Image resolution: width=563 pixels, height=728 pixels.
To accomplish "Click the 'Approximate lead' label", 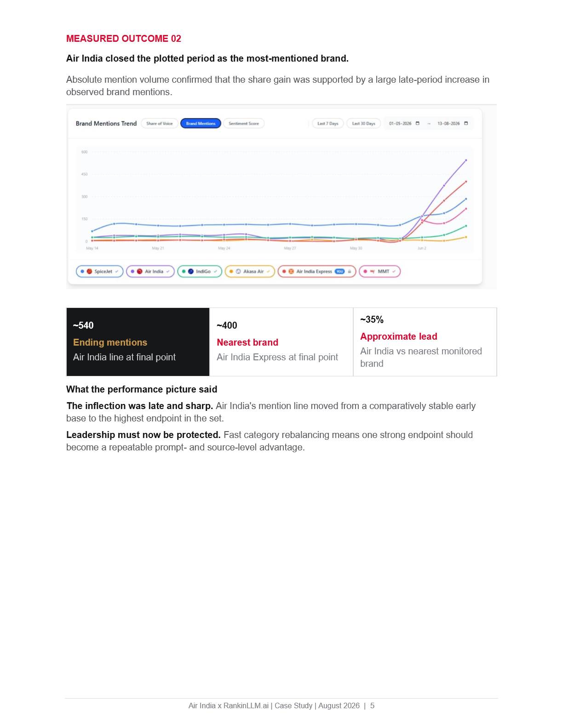I will (x=399, y=336).
